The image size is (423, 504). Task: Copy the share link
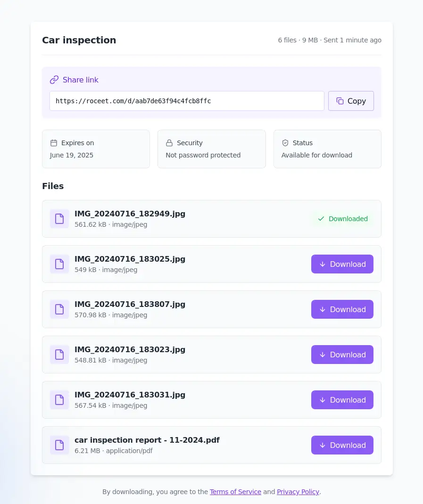coord(351,101)
